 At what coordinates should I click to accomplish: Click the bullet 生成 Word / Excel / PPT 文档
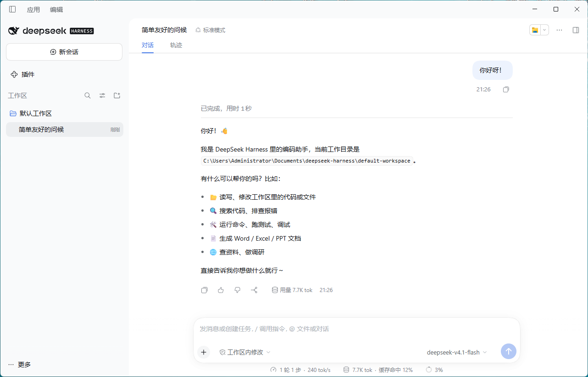coord(255,238)
